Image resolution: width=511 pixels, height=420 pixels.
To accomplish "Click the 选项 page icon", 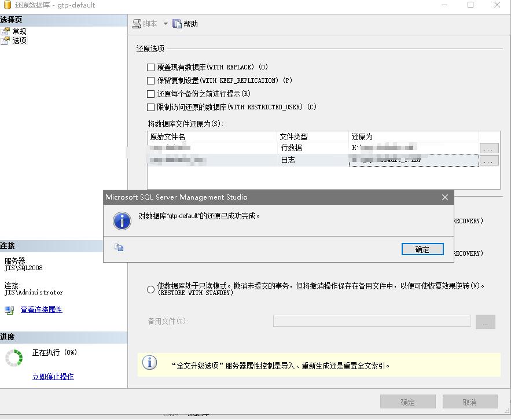I will 5,40.
